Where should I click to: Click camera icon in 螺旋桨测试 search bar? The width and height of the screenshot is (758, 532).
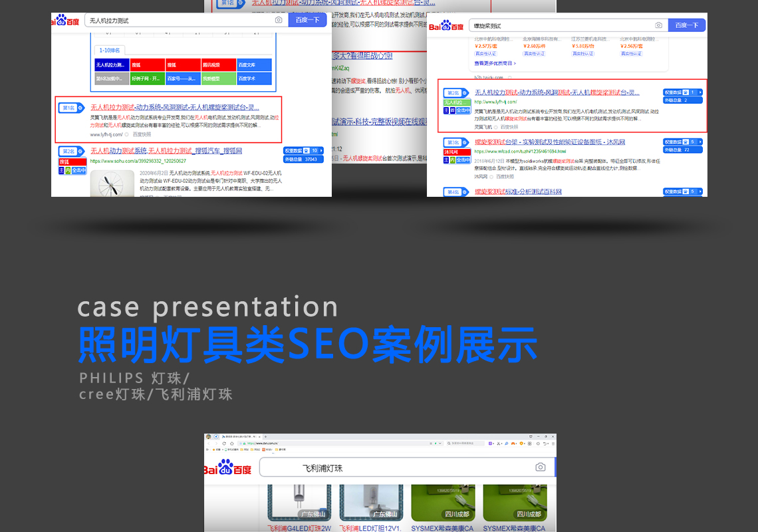click(658, 25)
